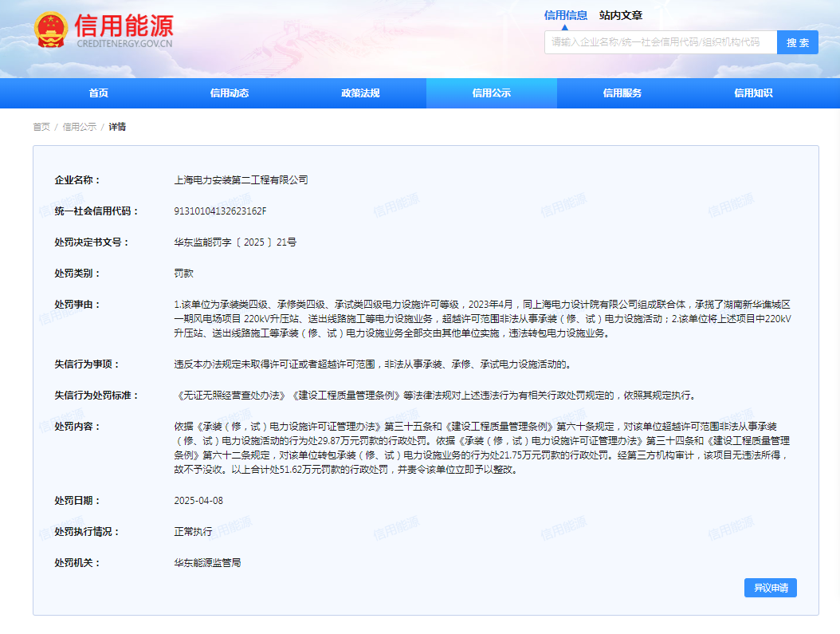
Task: Select company name 上海电力安装第二工程有限公司
Action: pyautogui.click(x=241, y=180)
